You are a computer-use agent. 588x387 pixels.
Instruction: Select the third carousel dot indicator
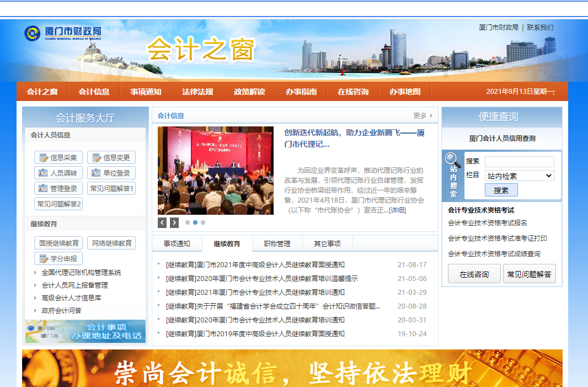pyautogui.click(x=203, y=222)
